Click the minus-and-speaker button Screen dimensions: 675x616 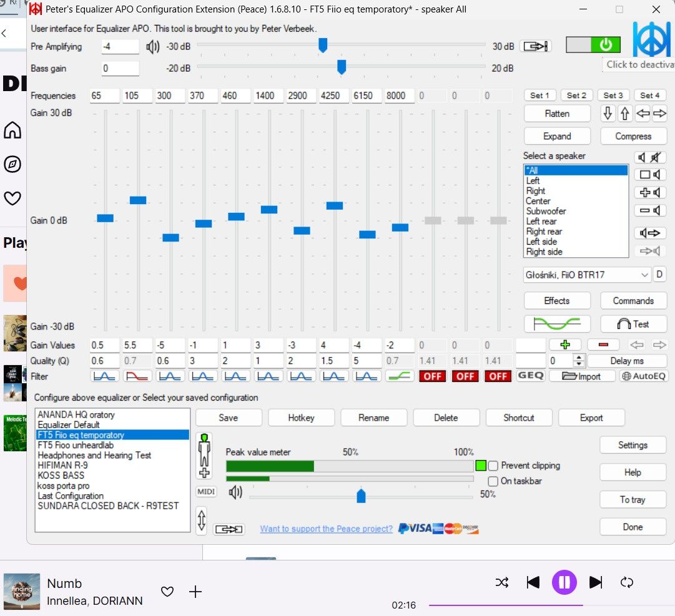pos(650,210)
